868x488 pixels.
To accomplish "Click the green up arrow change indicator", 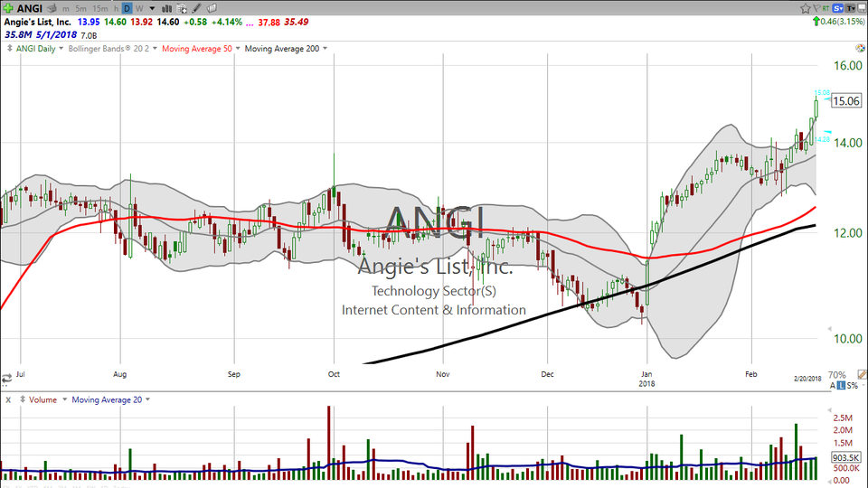I will click(816, 22).
